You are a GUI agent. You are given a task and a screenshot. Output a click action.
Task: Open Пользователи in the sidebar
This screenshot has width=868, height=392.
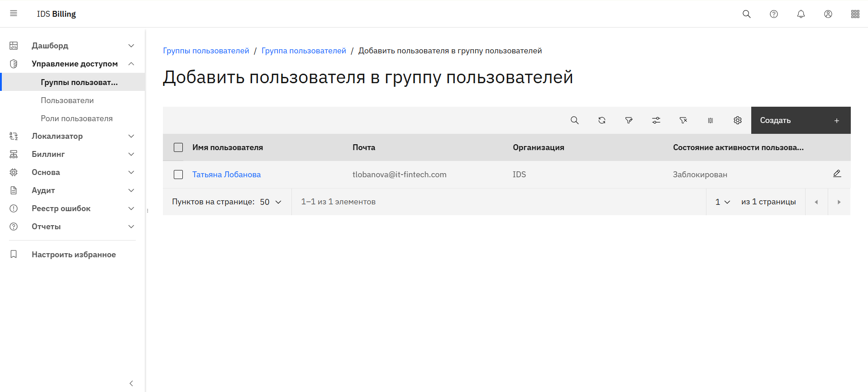(67, 100)
